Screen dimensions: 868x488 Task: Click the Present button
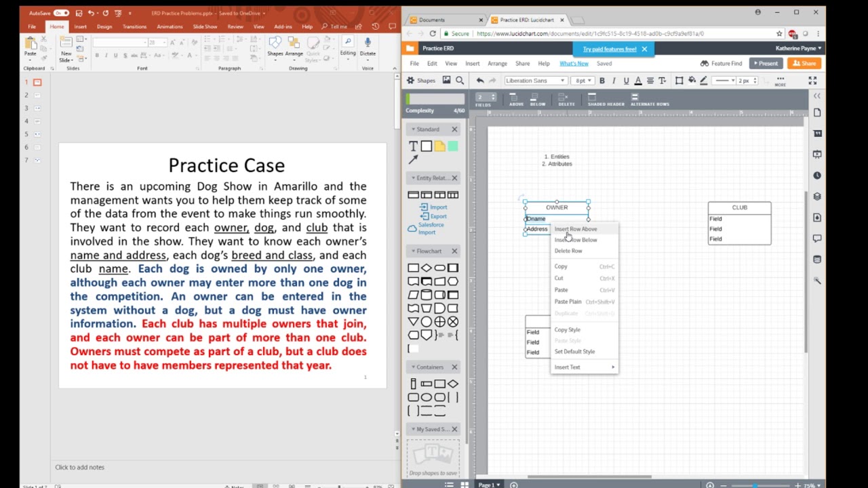point(765,64)
